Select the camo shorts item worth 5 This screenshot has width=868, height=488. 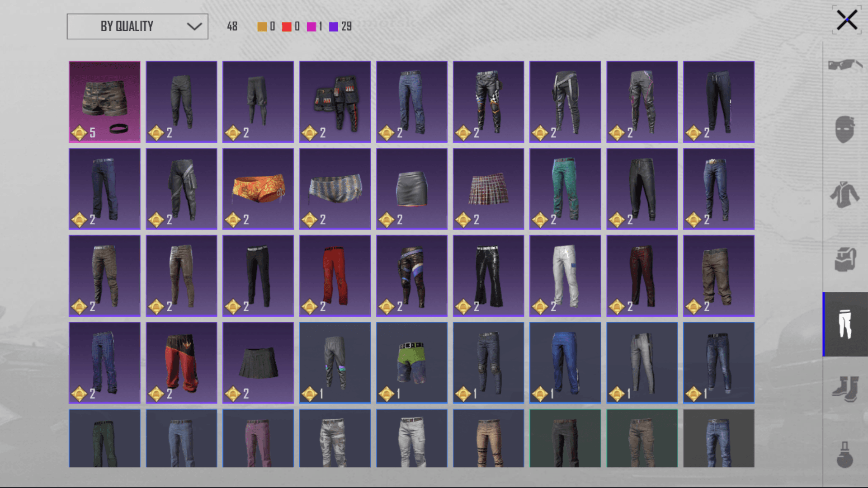(104, 102)
